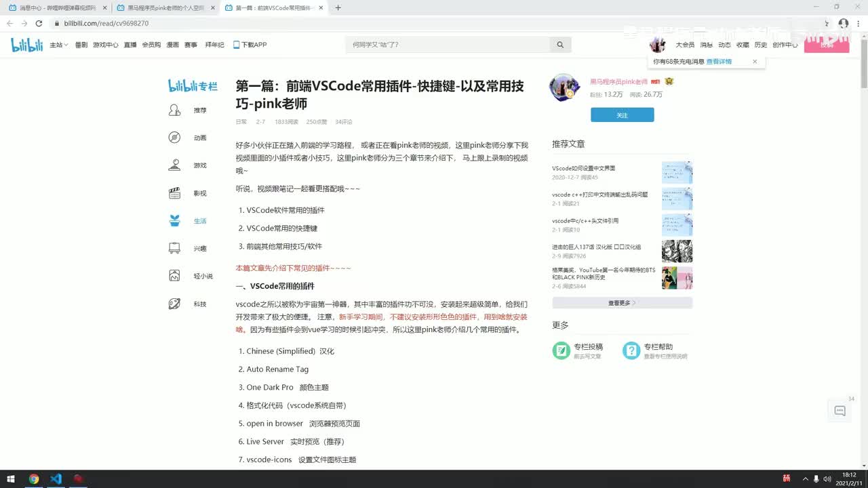Open 漫画 in top navigation
This screenshot has height=488, width=868.
pyautogui.click(x=173, y=45)
